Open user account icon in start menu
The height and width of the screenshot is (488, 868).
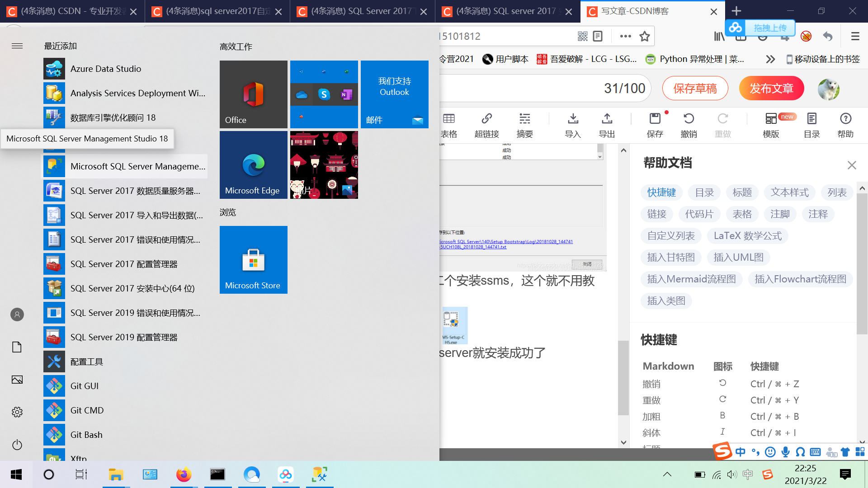click(x=17, y=314)
